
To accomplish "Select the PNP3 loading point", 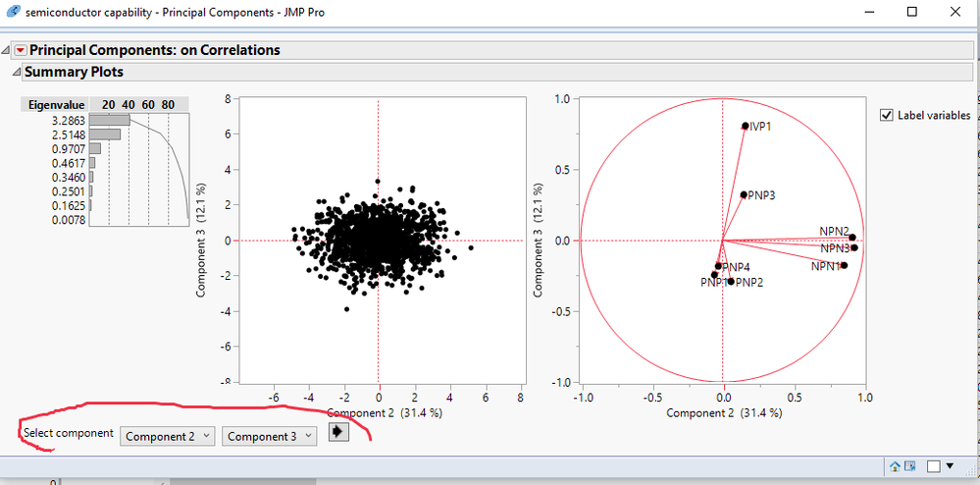I will [x=744, y=195].
